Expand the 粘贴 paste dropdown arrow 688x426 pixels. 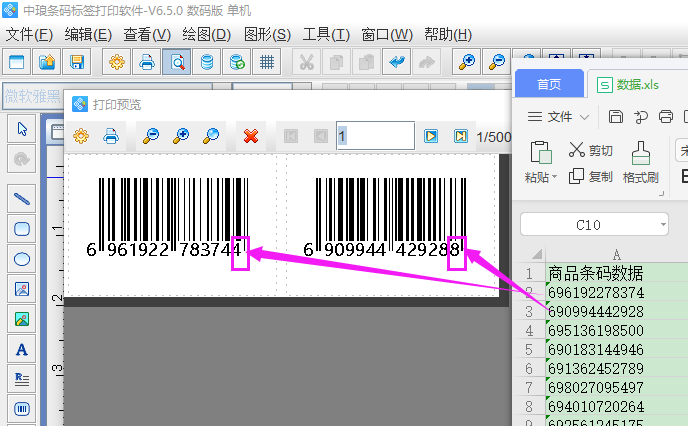pyautogui.click(x=555, y=178)
